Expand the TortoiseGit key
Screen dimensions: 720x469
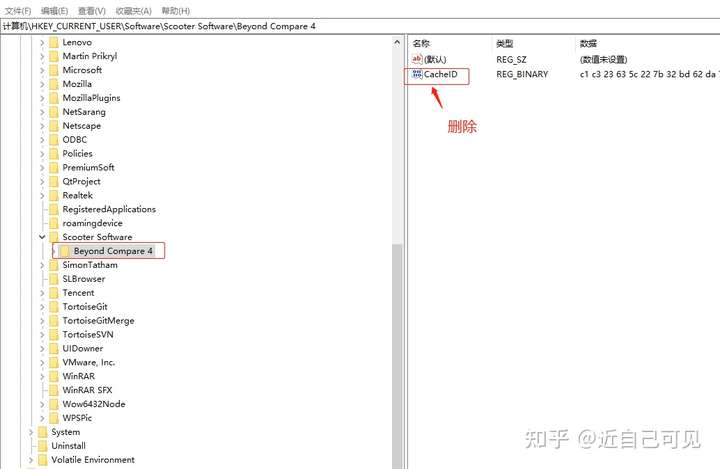click(x=42, y=307)
